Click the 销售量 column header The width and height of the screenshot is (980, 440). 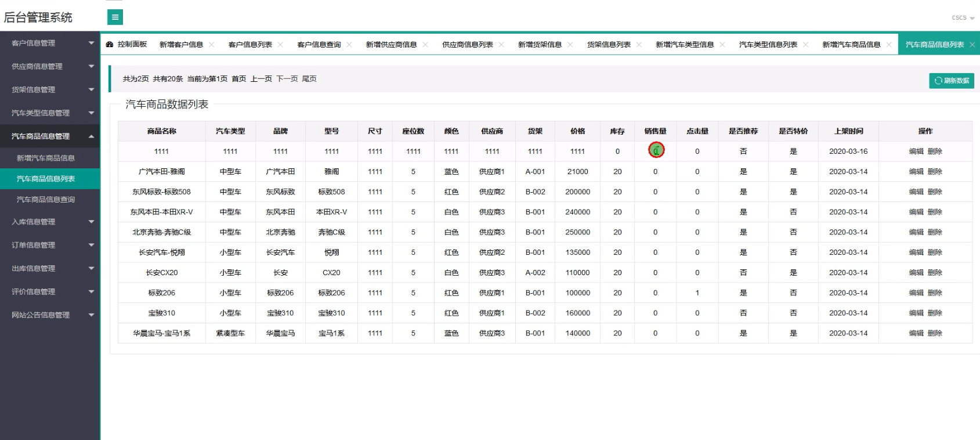click(656, 131)
